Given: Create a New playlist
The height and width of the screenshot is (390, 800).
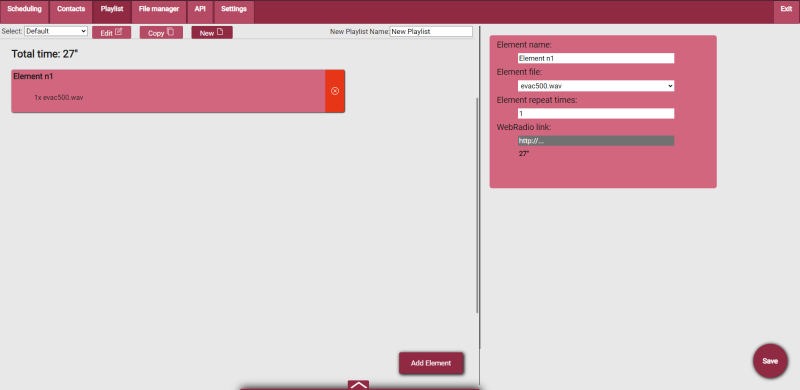Looking at the screenshot, I should point(212,33).
